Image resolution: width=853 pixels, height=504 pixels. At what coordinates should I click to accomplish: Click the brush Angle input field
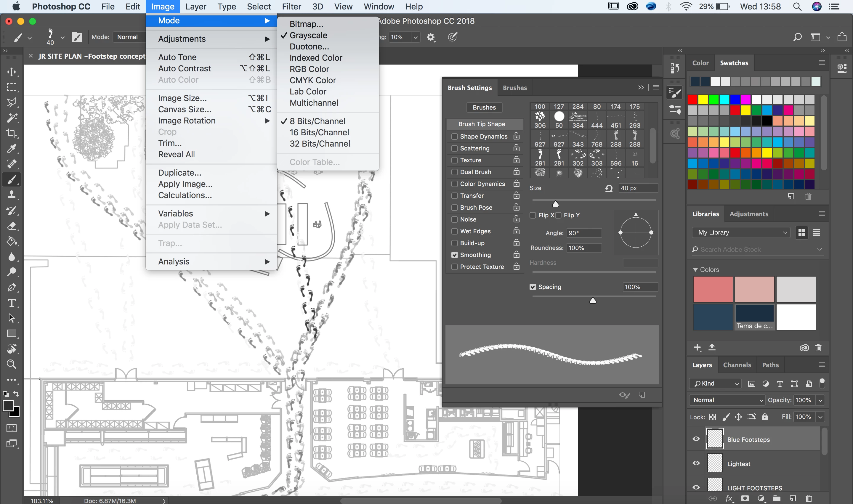pos(584,233)
